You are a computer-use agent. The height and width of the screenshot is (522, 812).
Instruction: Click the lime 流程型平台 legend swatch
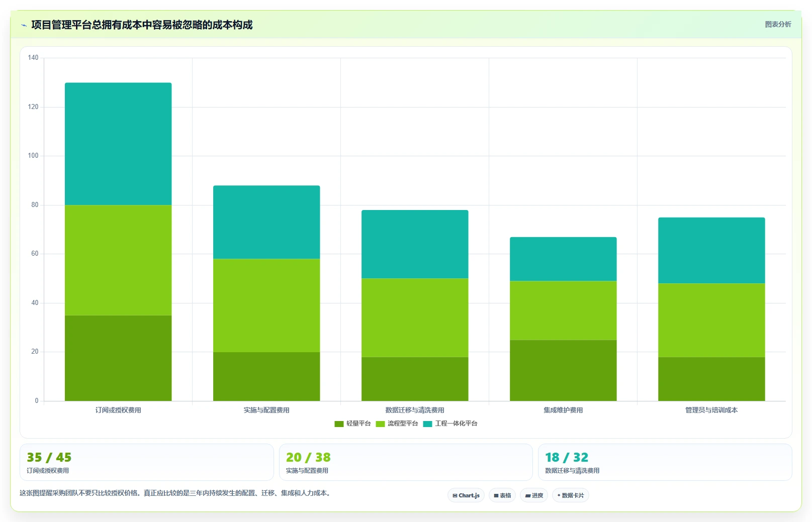pos(380,424)
